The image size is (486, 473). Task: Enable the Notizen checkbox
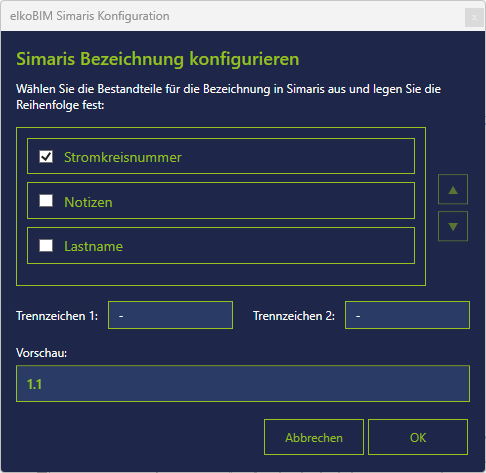46,201
